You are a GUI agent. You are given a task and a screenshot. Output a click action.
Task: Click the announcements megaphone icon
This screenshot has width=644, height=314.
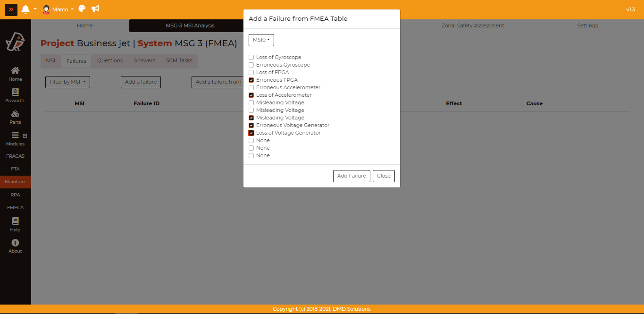pyautogui.click(x=95, y=9)
